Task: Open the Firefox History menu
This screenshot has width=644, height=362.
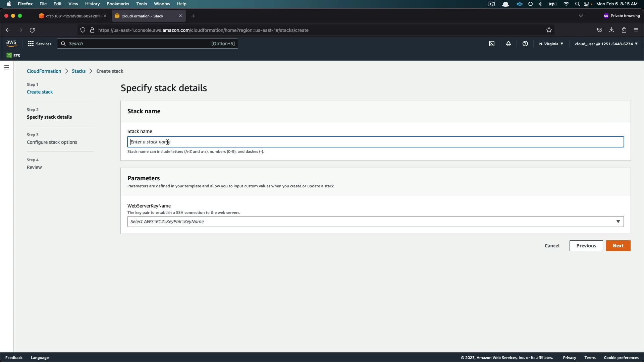Action: pos(92,4)
